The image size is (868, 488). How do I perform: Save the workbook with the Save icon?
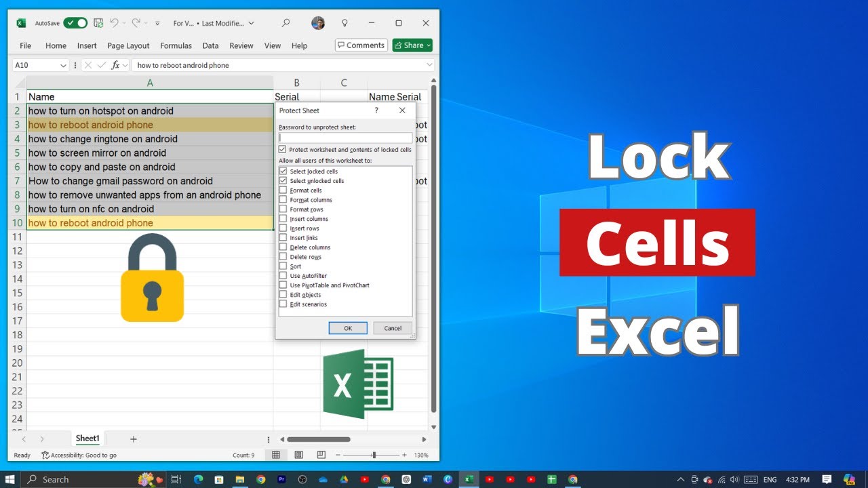tap(98, 23)
